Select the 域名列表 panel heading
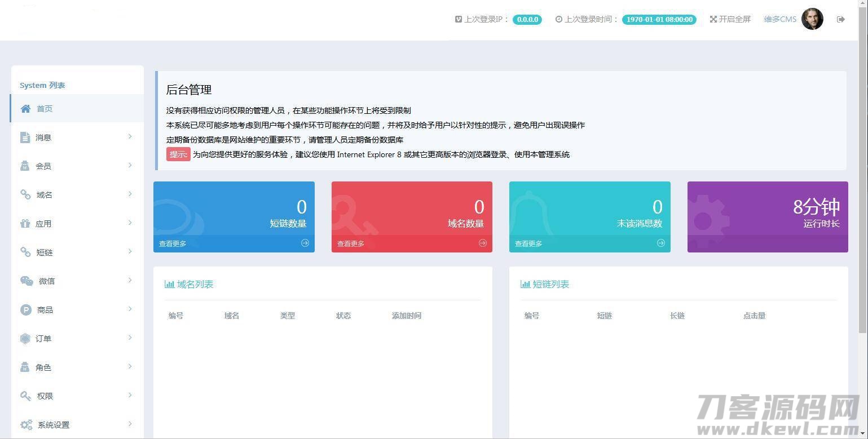Viewport: 868px width, 439px height. coord(189,284)
